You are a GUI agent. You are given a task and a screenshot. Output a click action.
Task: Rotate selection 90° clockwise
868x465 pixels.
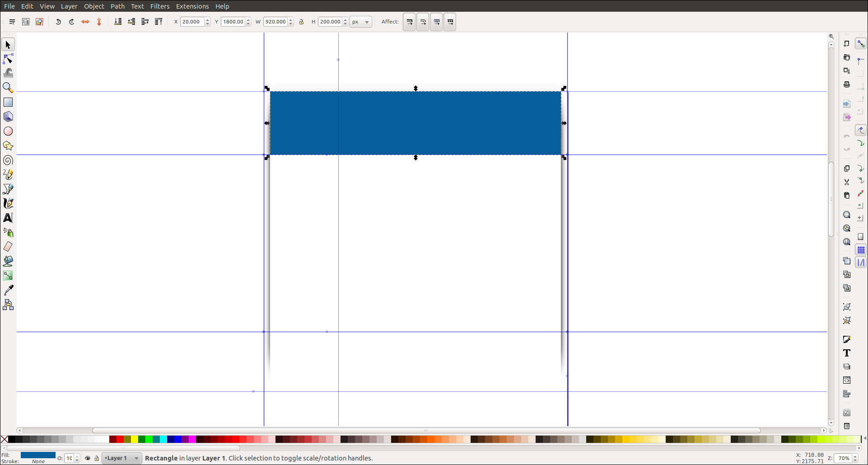coord(71,22)
